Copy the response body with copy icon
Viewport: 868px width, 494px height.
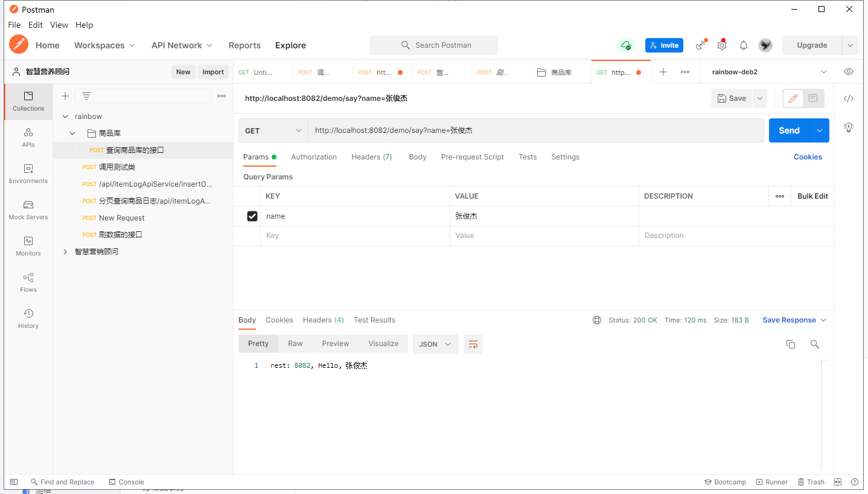(791, 344)
